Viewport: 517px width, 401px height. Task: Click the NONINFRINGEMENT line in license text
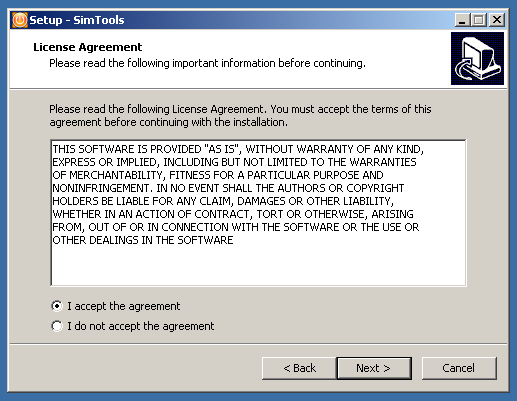pos(228,188)
